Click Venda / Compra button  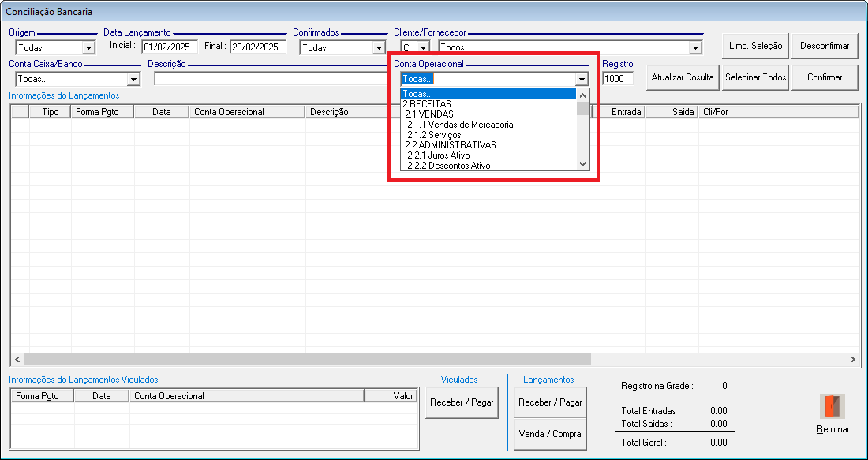tap(551, 434)
